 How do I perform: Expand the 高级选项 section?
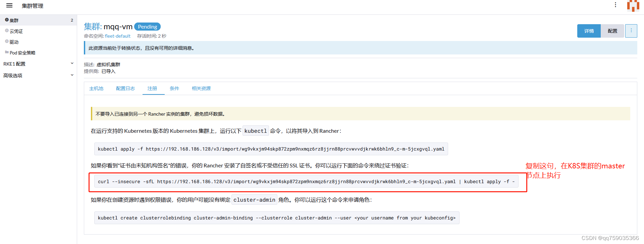pos(38,75)
